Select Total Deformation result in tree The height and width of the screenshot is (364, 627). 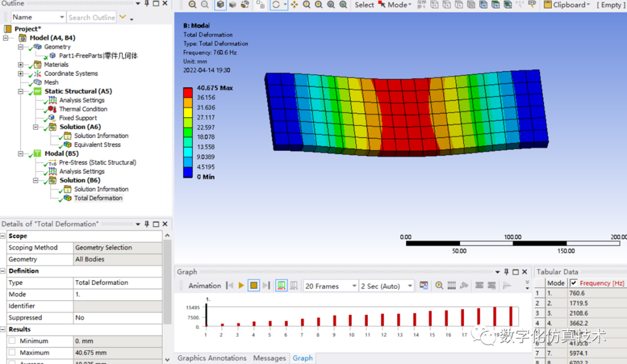[x=98, y=198]
